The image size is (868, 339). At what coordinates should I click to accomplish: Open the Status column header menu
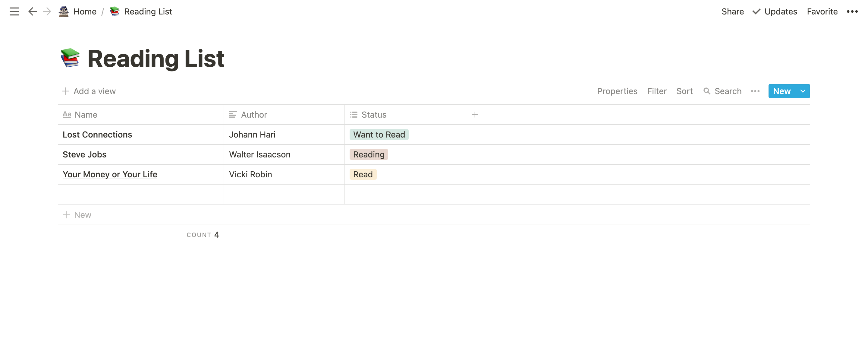(x=404, y=115)
